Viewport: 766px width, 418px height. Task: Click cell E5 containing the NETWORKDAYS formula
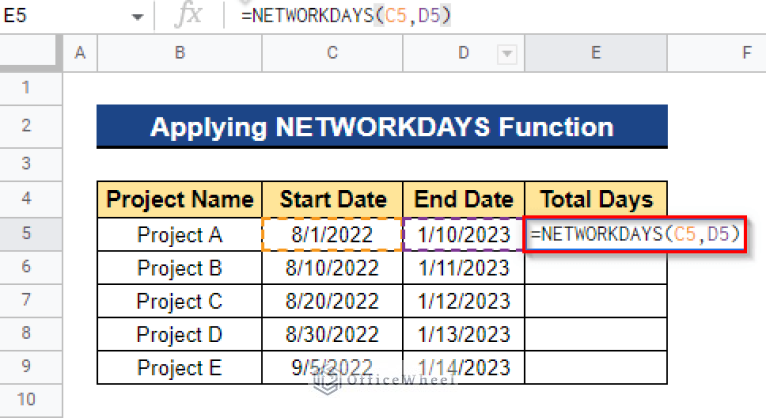pos(635,234)
